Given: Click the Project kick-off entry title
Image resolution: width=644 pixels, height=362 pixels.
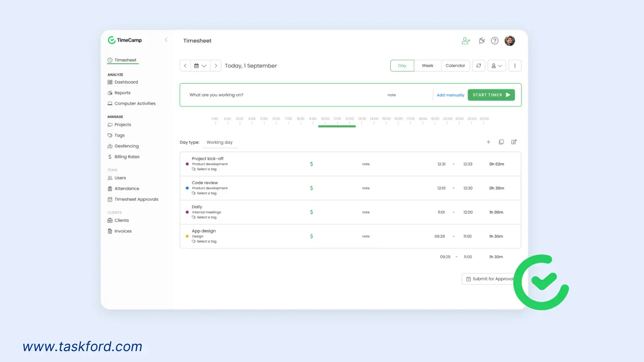Looking at the screenshot, I should [208, 159].
